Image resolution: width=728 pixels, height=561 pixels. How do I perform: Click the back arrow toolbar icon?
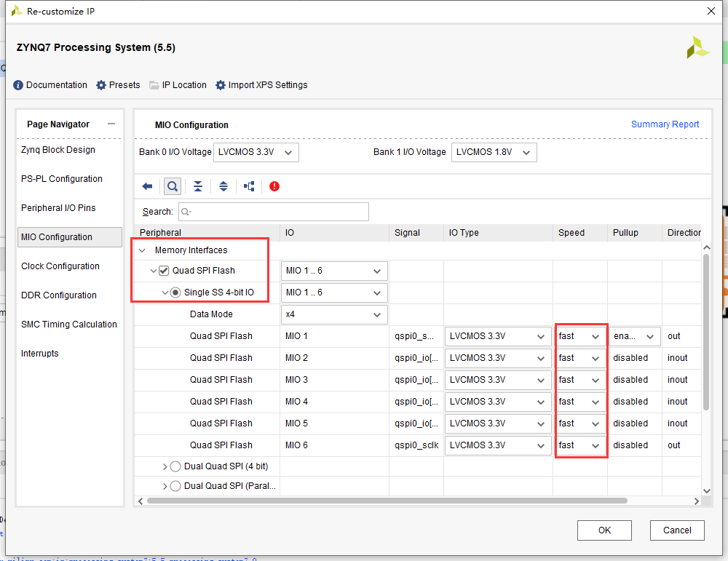pyautogui.click(x=147, y=186)
